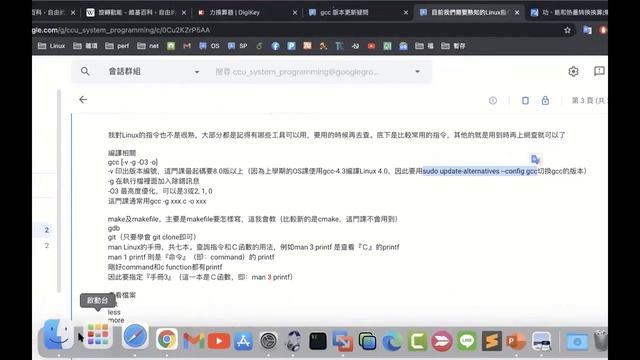This screenshot has height=360, width=640.
Task: Open the Linux bookmarks folder
Action: [x=51, y=46]
